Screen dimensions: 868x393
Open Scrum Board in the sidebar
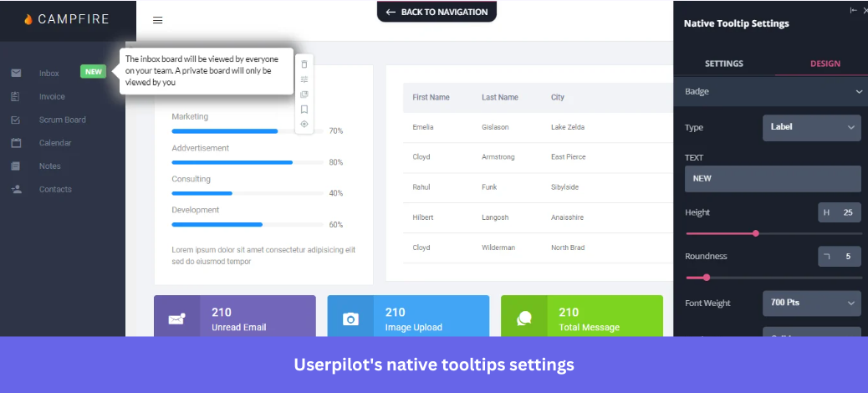point(62,120)
